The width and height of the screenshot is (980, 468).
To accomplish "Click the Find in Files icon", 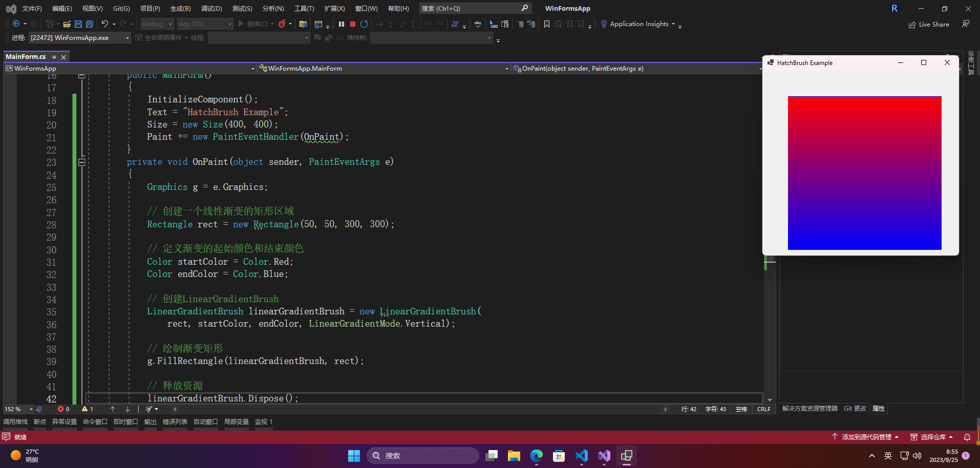I will coord(303,24).
